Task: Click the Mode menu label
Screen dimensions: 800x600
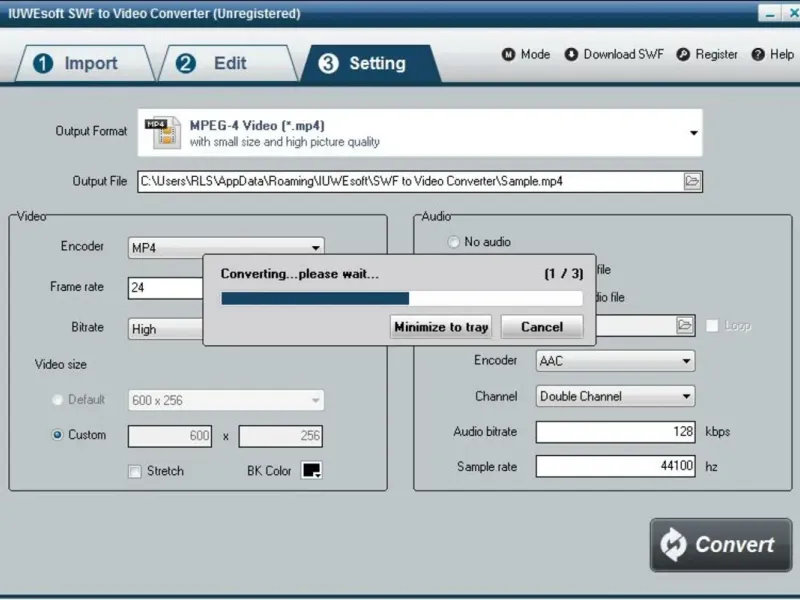Action: (x=535, y=54)
